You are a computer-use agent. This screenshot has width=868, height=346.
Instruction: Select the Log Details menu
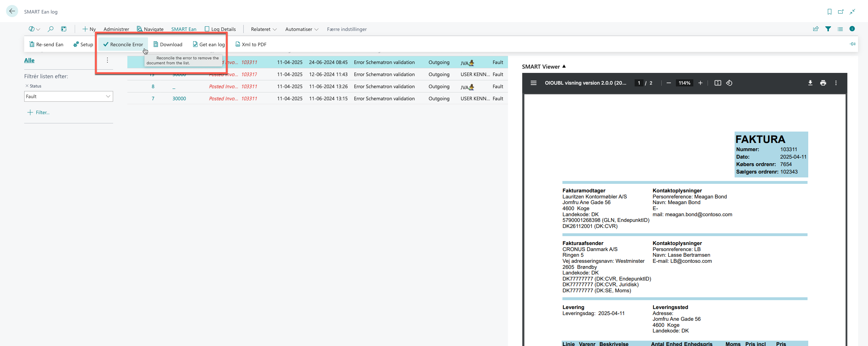click(220, 29)
